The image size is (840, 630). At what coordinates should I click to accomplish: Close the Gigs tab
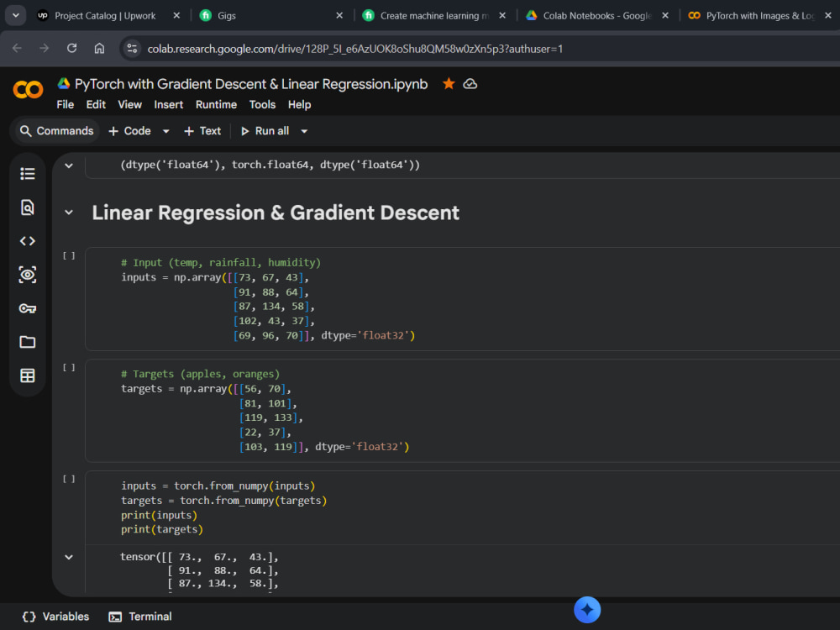339,15
